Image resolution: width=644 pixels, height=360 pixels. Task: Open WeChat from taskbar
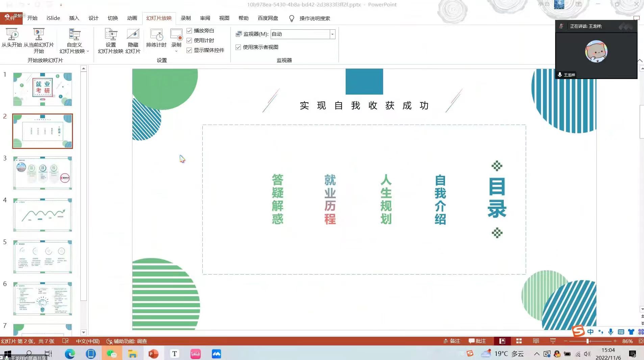tap(112, 354)
